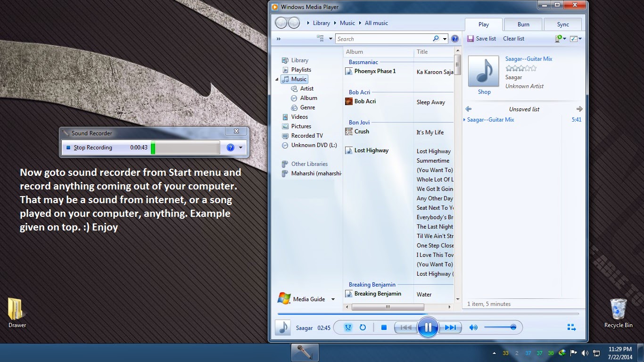
Task: Select Videos in the navigation pane
Action: point(299,117)
